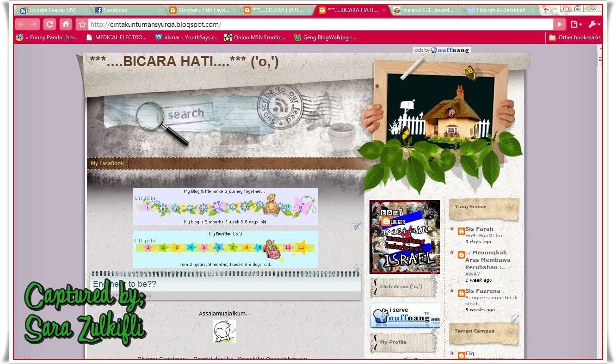Open the AWAY post snippet
This screenshot has height=364, width=616.
click(473, 274)
